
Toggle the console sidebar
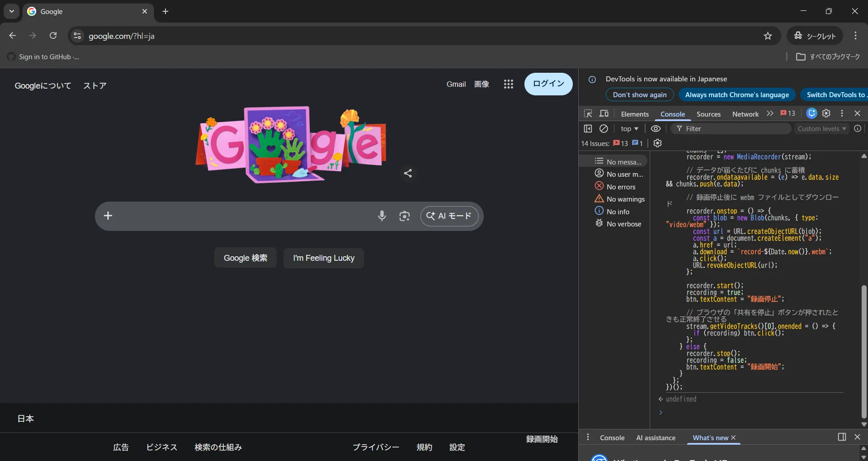pos(588,129)
